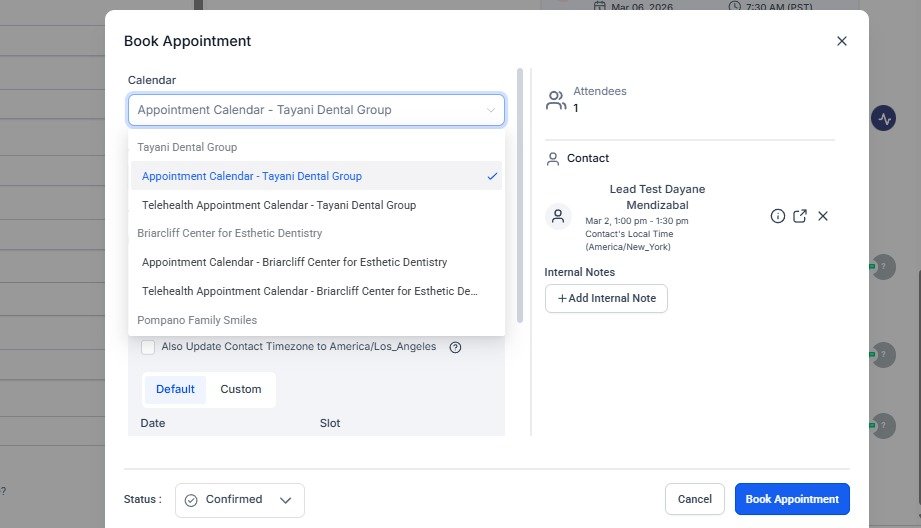Screen dimensions: 921x528
Task: Click the activity pulse icon
Action: point(883,119)
